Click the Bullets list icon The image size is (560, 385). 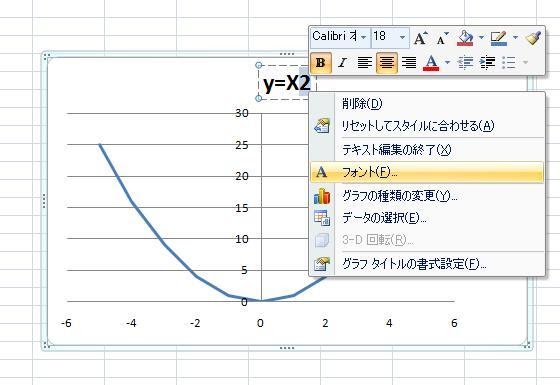click(509, 63)
